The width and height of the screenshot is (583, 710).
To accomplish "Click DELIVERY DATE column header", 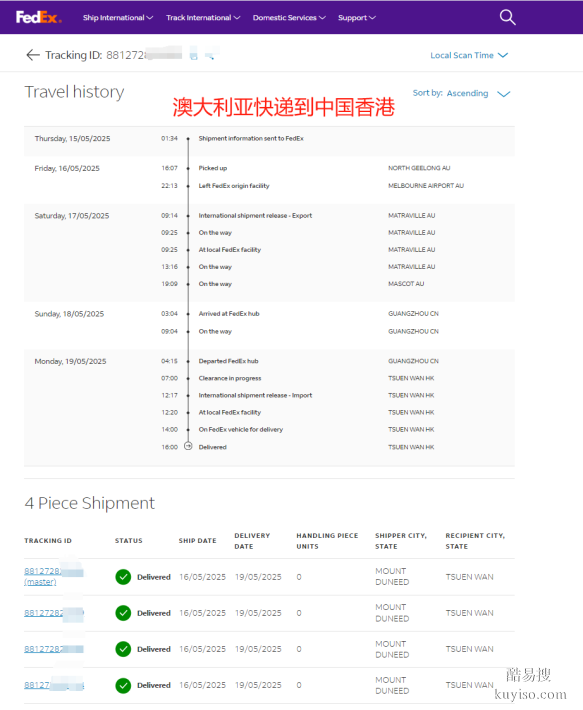I will pyautogui.click(x=252, y=541).
